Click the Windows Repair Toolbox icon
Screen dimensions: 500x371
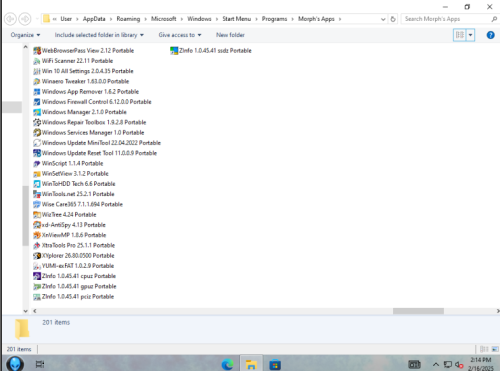(37, 122)
